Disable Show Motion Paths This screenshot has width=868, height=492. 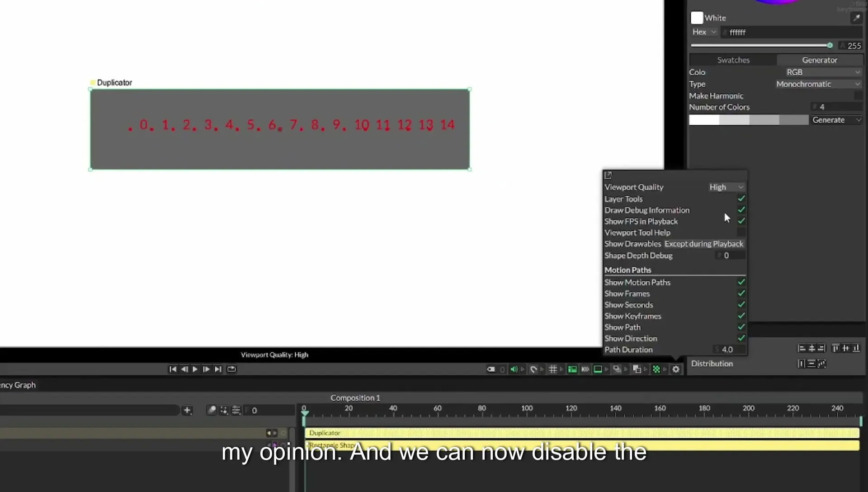click(741, 282)
